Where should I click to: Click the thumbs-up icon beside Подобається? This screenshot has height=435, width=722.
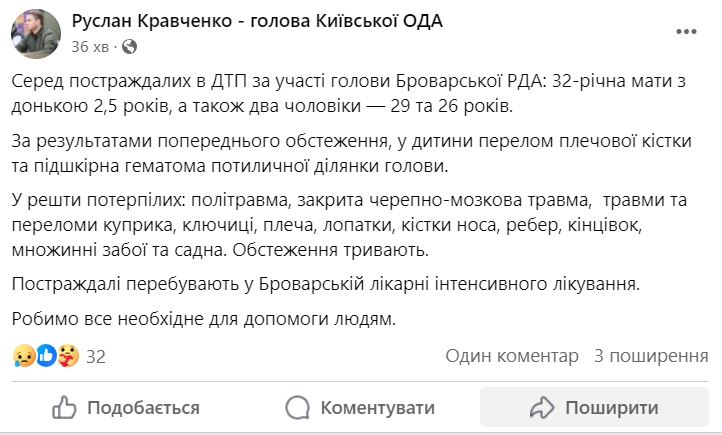pyautogui.click(x=64, y=407)
